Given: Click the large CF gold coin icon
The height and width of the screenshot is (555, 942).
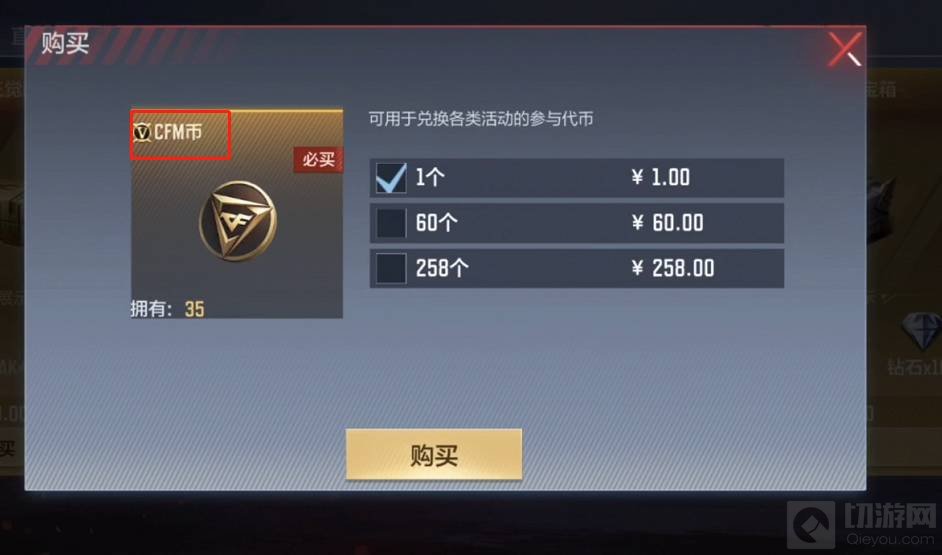Looking at the screenshot, I should click(238, 221).
